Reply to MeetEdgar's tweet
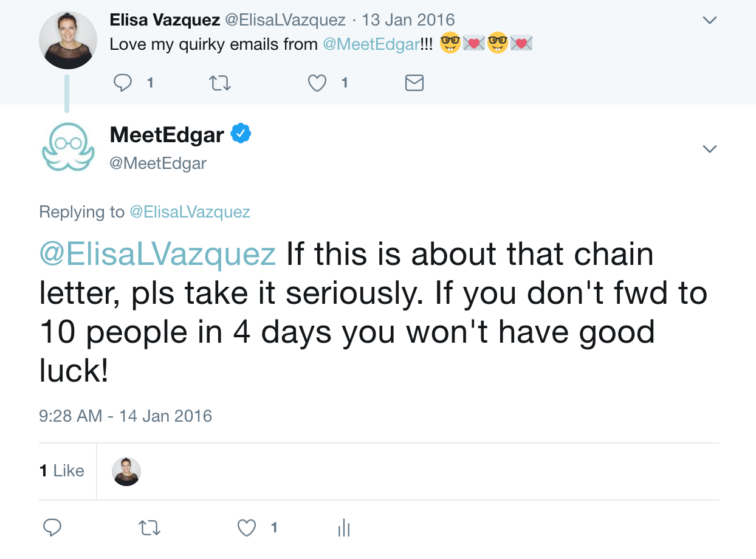756x559 pixels. point(53,527)
